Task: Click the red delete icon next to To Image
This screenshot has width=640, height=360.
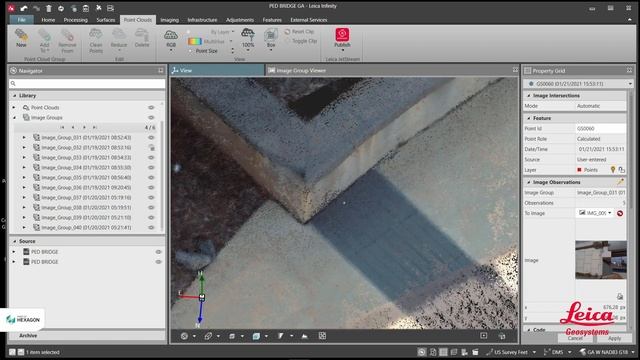Action: tap(620, 213)
